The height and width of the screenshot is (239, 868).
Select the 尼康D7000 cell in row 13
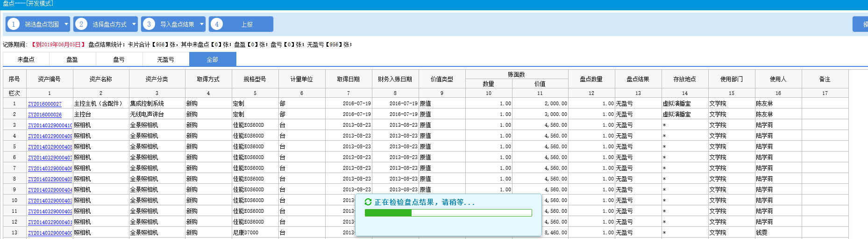246,233
